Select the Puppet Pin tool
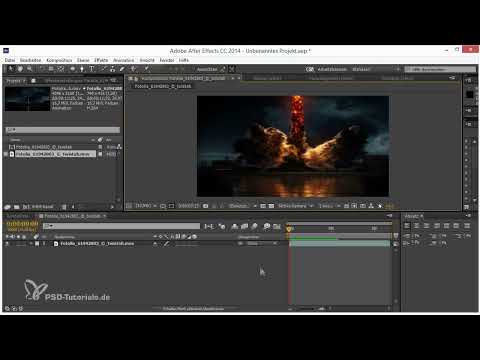Image resolution: width=480 pixels, height=360 pixels. tap(146, 69)
